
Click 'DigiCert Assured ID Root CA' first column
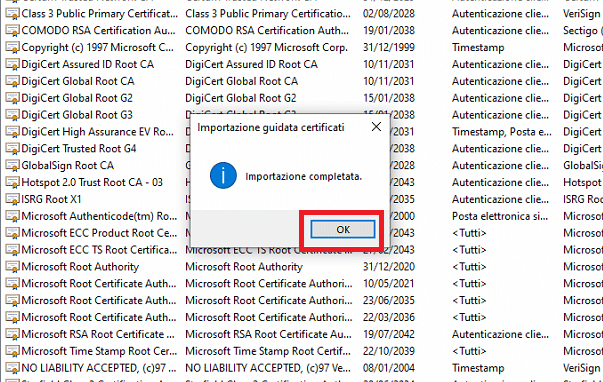coord(88,64)
